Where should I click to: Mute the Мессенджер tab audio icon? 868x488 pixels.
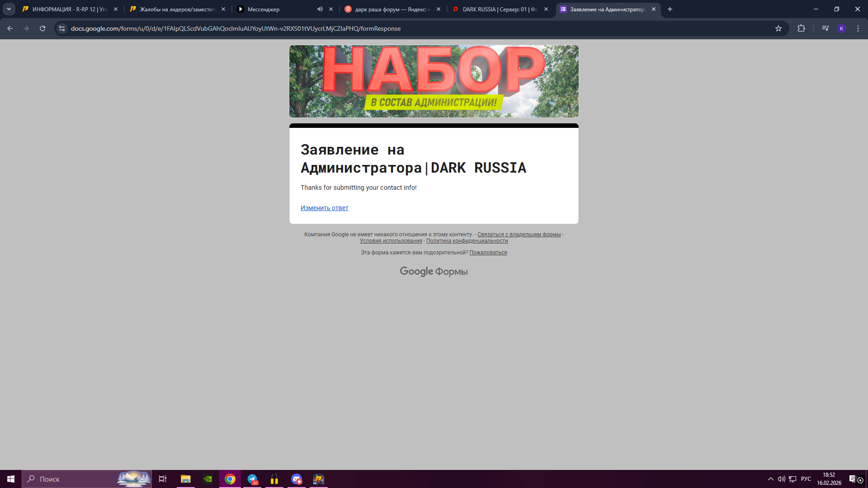tap(320, 9)
